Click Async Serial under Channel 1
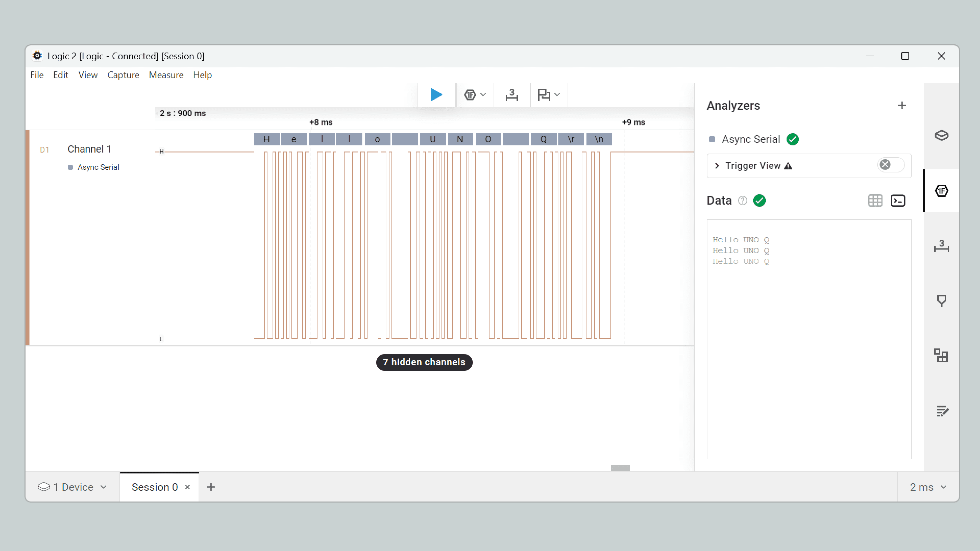This screenshot has height=551, width=980. click(98, 167)
